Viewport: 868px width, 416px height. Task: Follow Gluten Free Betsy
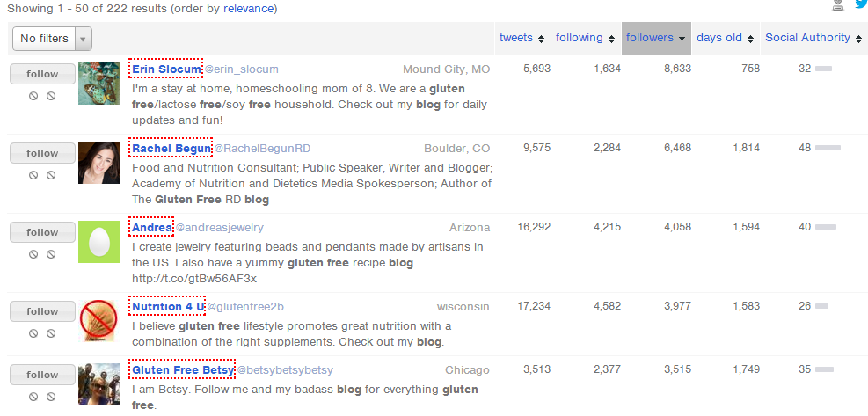coord(42,375)
